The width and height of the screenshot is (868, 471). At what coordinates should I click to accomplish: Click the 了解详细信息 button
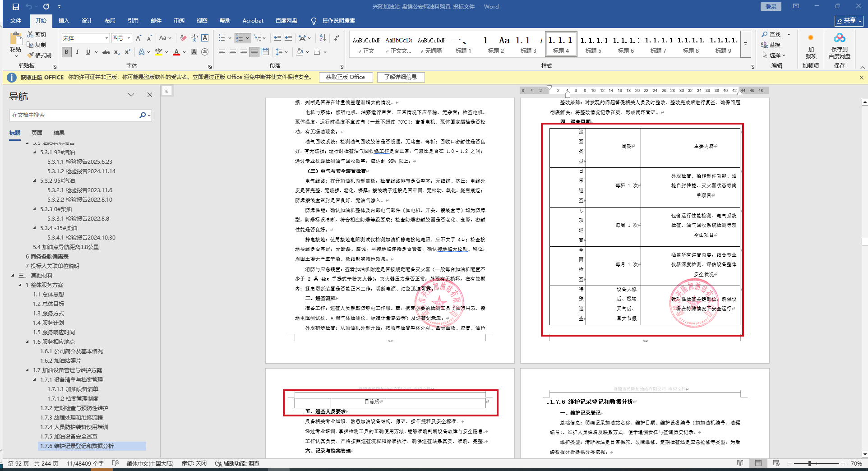point(401,77)
